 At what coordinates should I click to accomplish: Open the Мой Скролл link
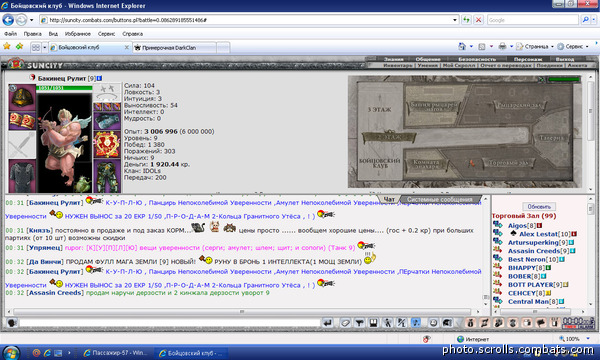click(458, 65)
